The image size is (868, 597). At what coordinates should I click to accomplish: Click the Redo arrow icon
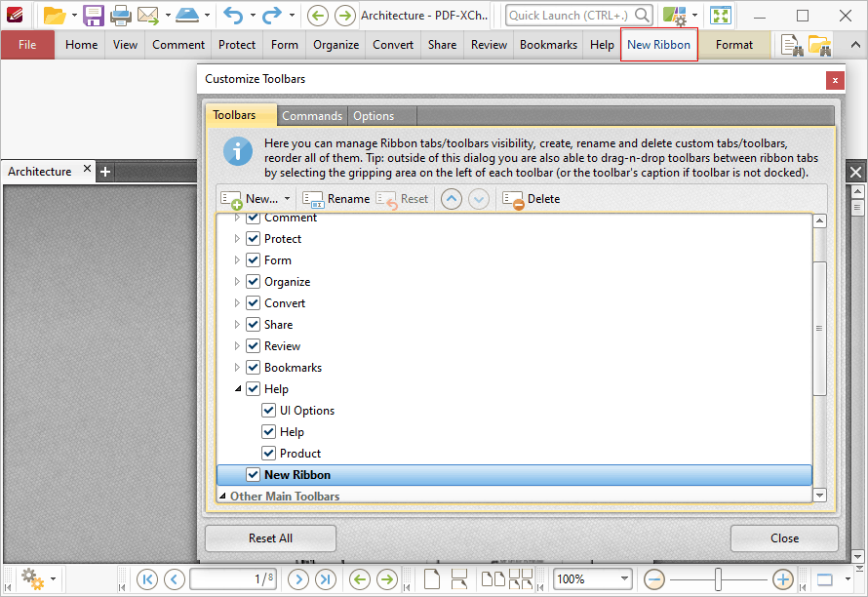pyautogui.click(x=272, y=16)
